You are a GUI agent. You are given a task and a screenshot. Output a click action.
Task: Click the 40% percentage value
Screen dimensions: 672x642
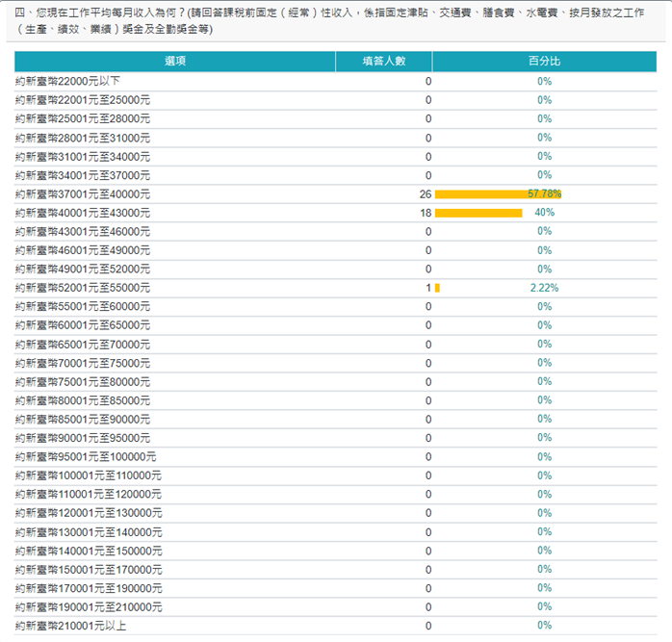coord(545,213)
